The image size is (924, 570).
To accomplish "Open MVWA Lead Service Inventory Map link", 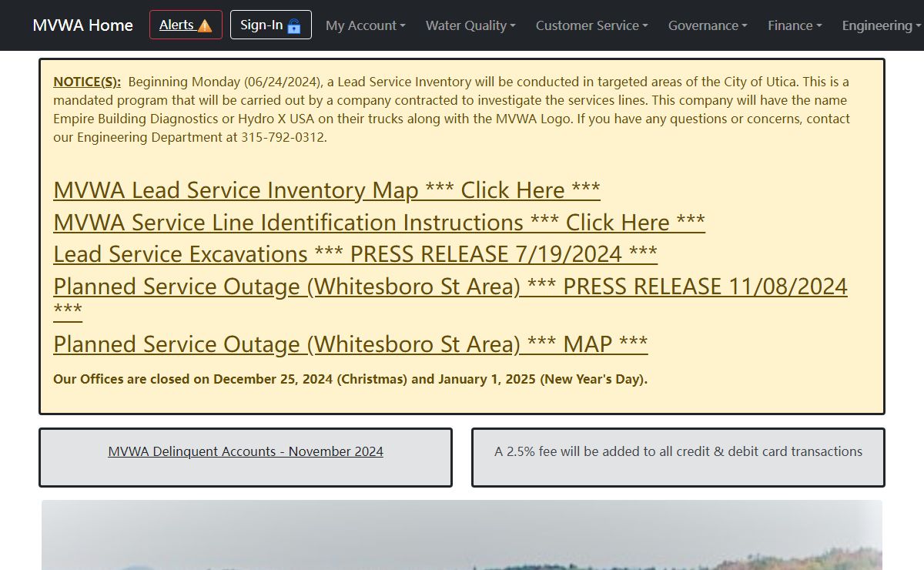I will point(326,190).
